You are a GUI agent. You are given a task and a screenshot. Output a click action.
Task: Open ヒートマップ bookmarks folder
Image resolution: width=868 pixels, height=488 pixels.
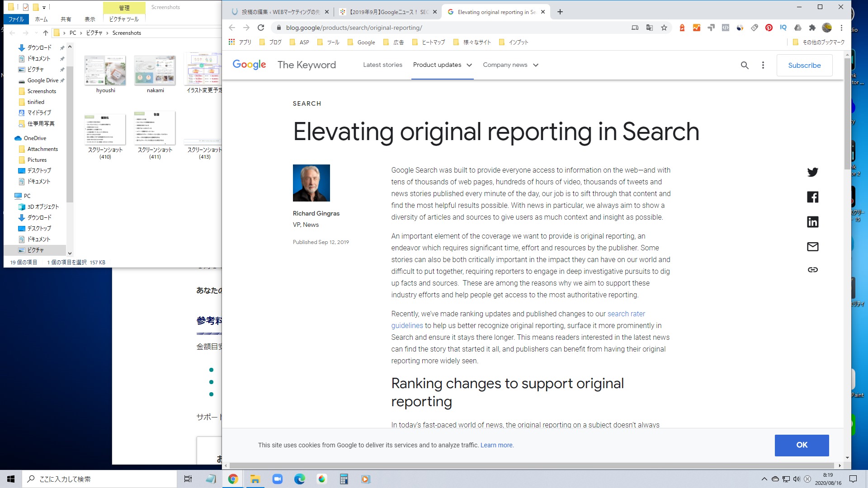tap(429, 42)
